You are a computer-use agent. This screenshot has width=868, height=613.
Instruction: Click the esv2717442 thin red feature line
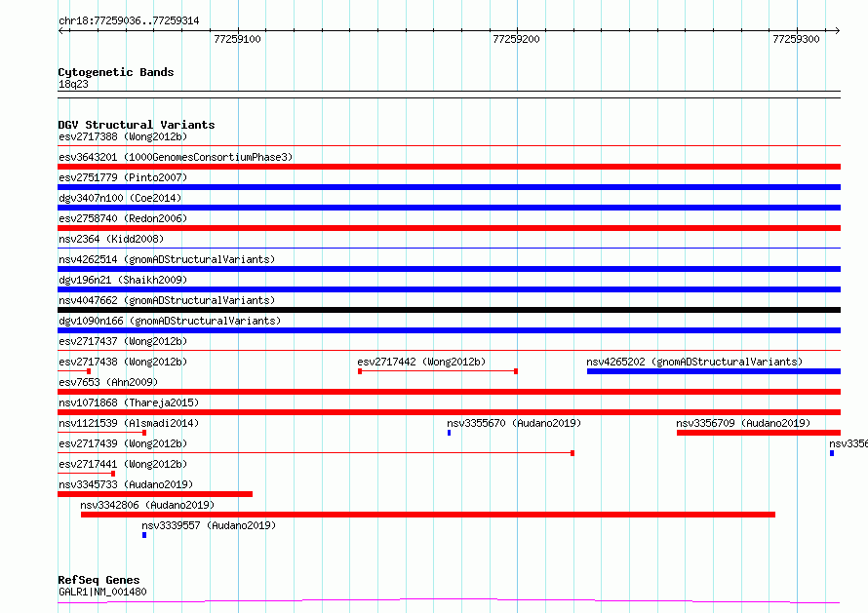pos(438,371)
